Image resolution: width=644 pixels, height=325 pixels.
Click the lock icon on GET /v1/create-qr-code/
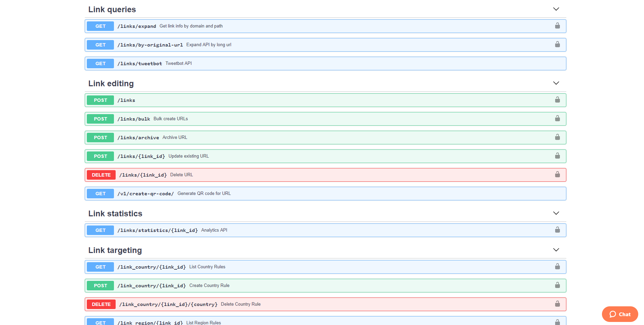pos(557,193)
